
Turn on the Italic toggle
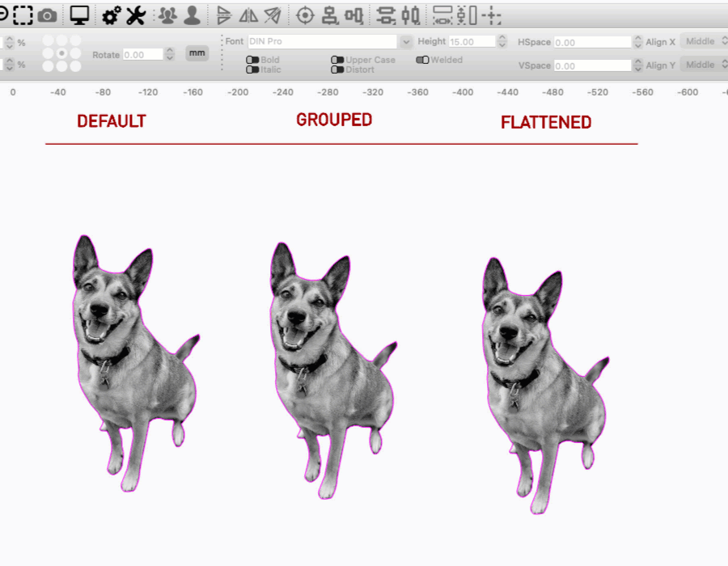(252, 70)
